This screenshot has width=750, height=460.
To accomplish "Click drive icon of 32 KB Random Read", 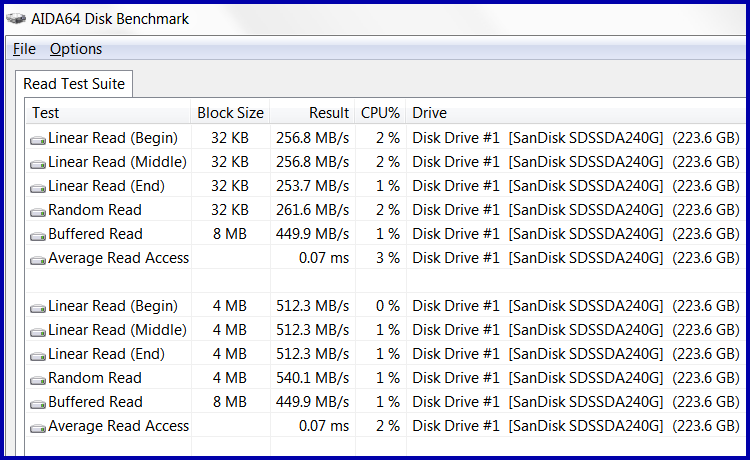I will coord(38,211).
